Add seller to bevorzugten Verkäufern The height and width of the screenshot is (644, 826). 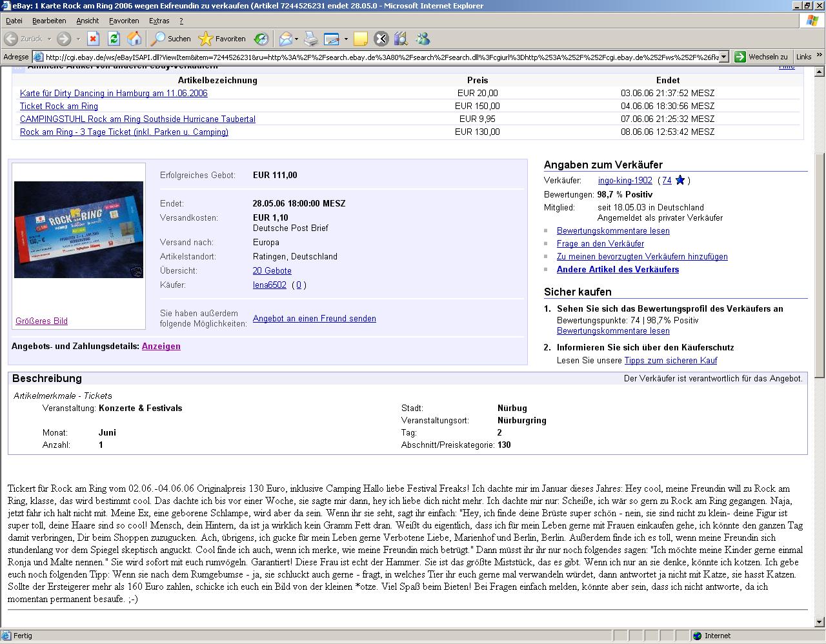coord(642,257)
